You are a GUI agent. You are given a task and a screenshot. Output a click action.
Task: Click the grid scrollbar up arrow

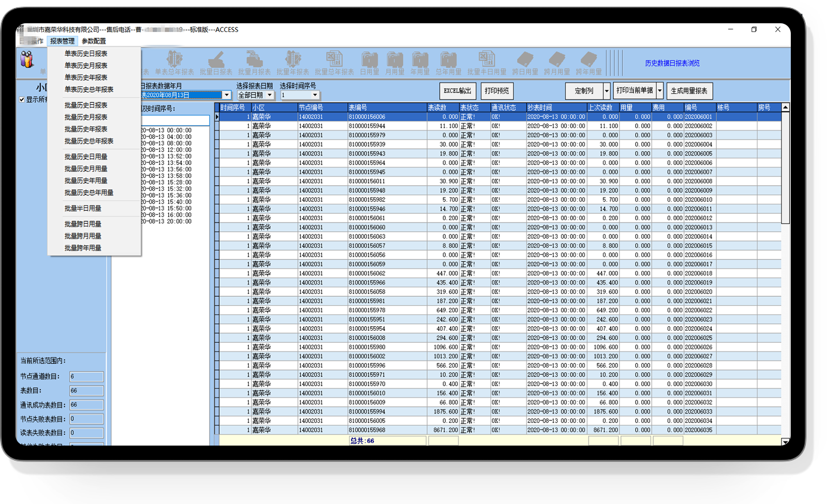[786, 108]
